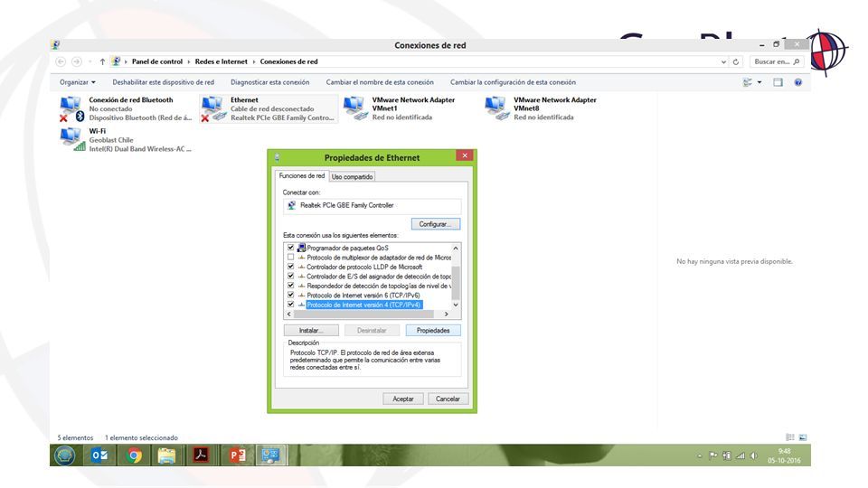
Task: Click the Instalar... button
Action: coord(311,330)
